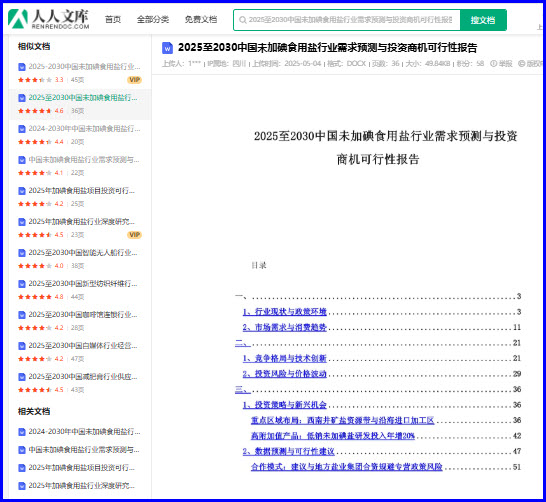Viewport: 546px width, 502px height.
Task: Open 全部分类 categories menu
Action: coord(153,19)
